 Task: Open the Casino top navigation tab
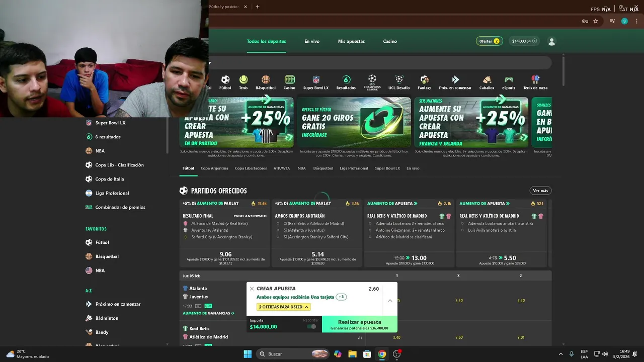point(390,41)
